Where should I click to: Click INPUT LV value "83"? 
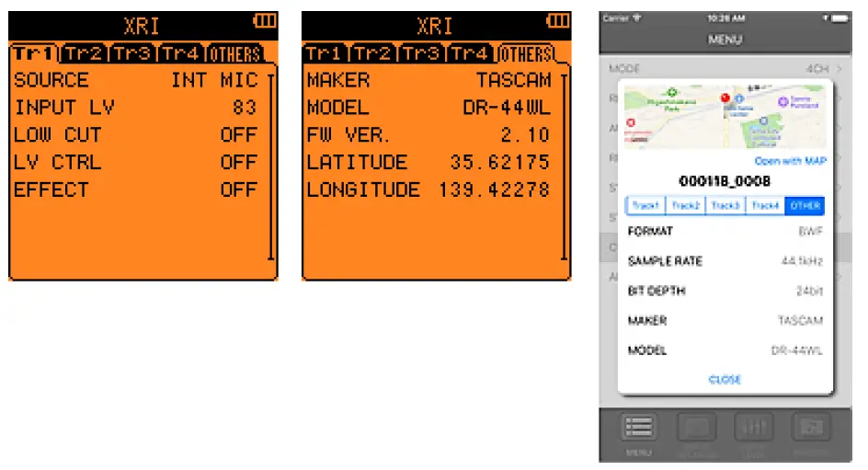(245, 108)
